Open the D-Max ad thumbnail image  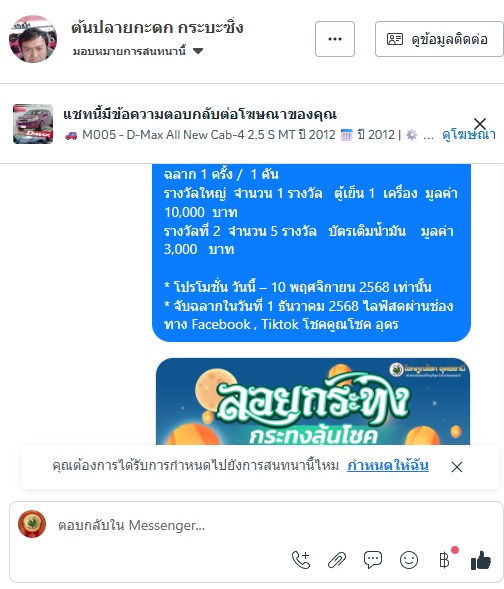(33, 124)
